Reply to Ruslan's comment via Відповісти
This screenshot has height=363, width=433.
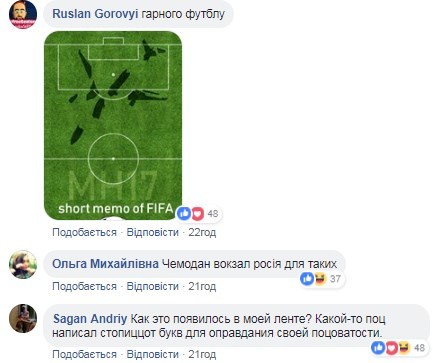[153, 232]
